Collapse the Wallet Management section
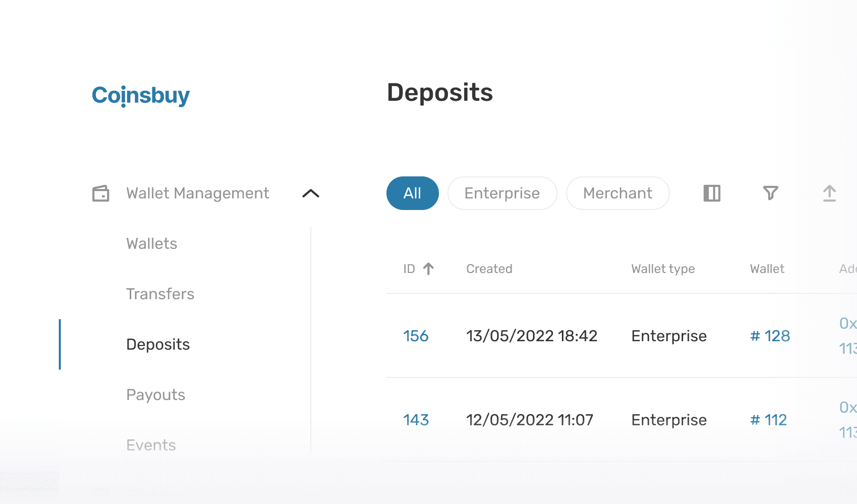This screenshot has height=504, width=857. 311,193
